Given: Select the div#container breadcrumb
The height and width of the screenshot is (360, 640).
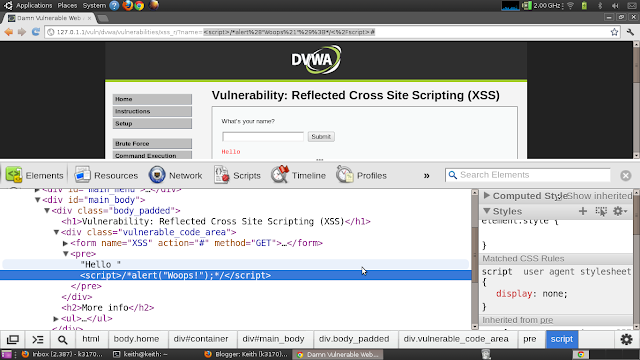Looking at the screenshot, I should point(201,339).
